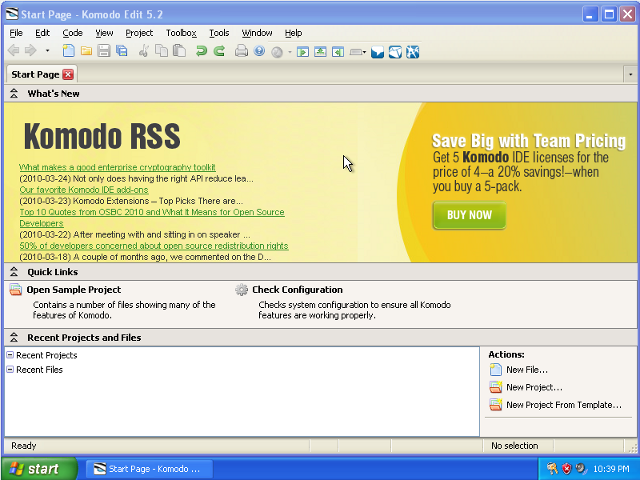Close the Start Page tab with red X

(68, 75)
